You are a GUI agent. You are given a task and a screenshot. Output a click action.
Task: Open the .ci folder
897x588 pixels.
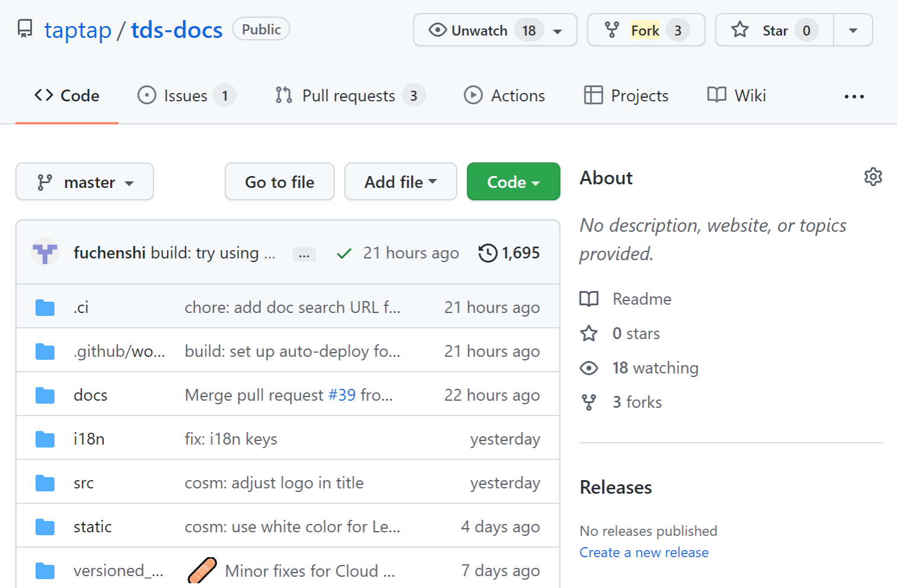(81, 307)
